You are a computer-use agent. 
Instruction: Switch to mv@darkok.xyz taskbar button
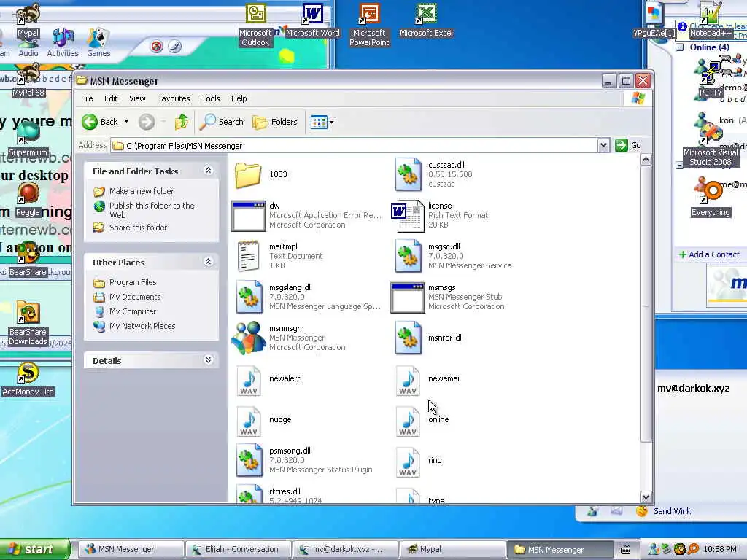[345, 550]
